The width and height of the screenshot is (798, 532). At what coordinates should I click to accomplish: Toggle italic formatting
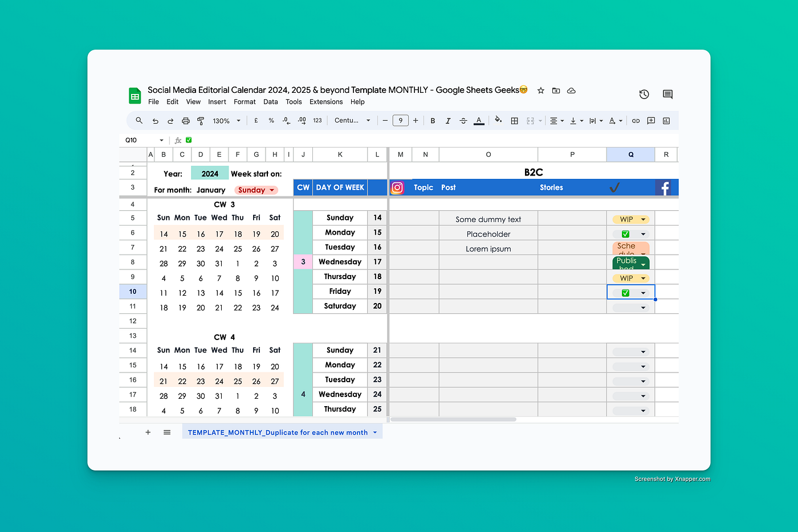[x=448, y=120]
